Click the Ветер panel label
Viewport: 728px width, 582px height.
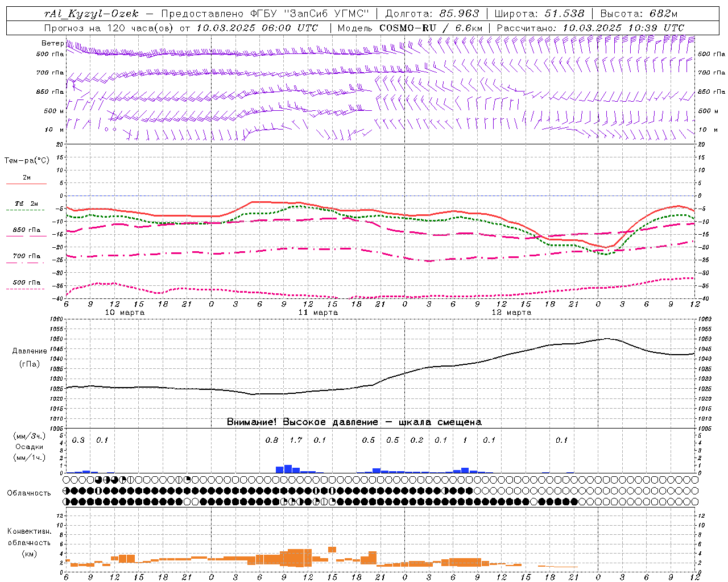click(52, 43)
